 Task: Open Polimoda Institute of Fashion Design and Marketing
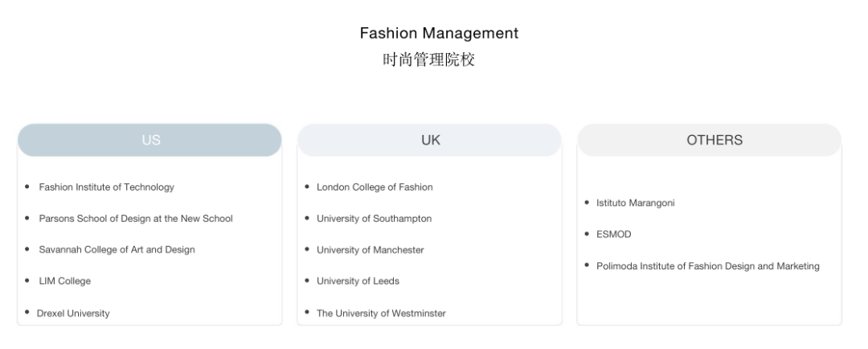[707, 266]
